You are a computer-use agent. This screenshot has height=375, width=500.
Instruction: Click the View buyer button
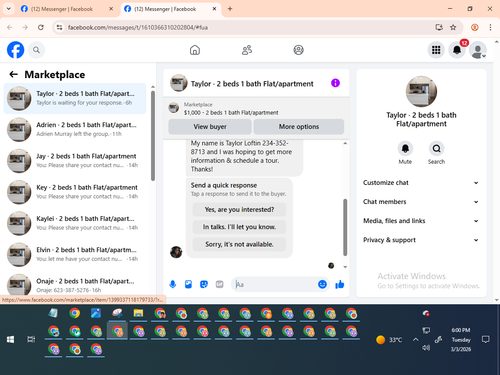coord(210,127)
